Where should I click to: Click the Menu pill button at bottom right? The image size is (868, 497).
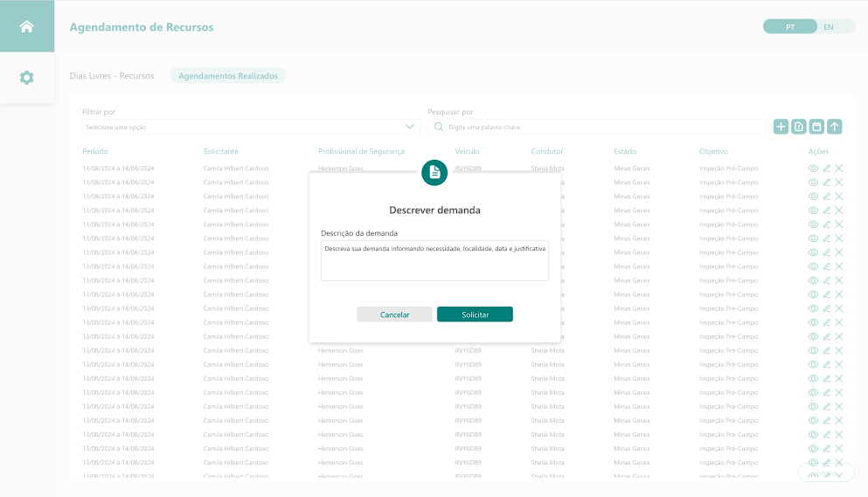pyautogui.click(x=826, y=473)
